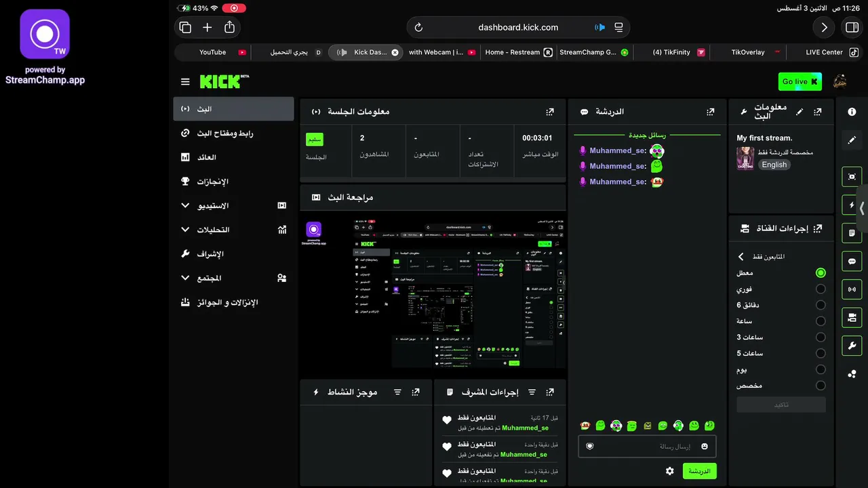Edit stream info with the pencil icon in معلومات البث
Viewport: 868px width, 488px height.
(800, 112)
